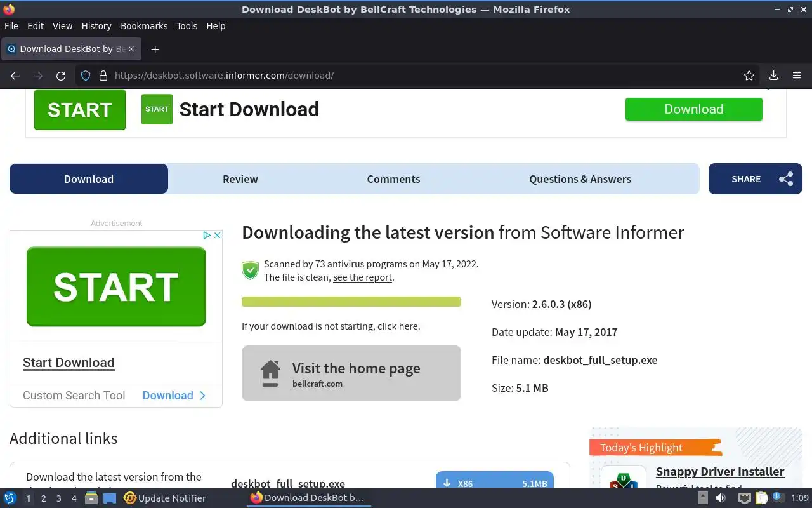Image resolution: width=812 pixels, height=508 pixels.
Task: Close the left advertisement with X
Action: (217, 235)
